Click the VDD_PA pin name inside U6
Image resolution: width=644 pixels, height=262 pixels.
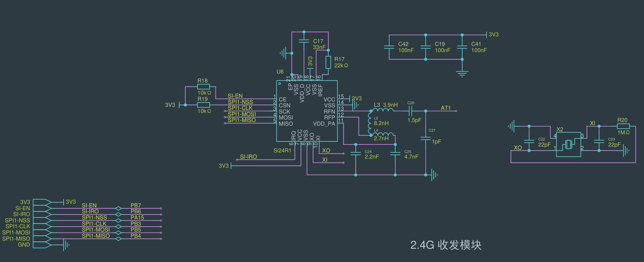(324, 124)
